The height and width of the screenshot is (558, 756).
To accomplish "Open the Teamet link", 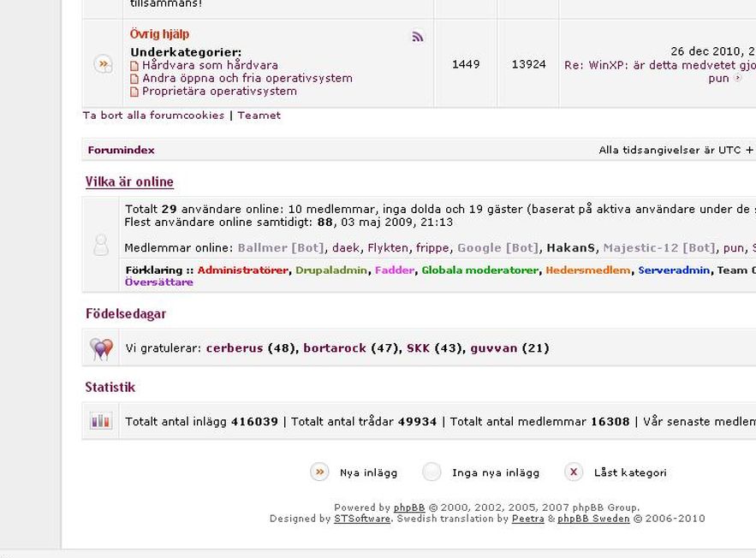I will (259, 116).
